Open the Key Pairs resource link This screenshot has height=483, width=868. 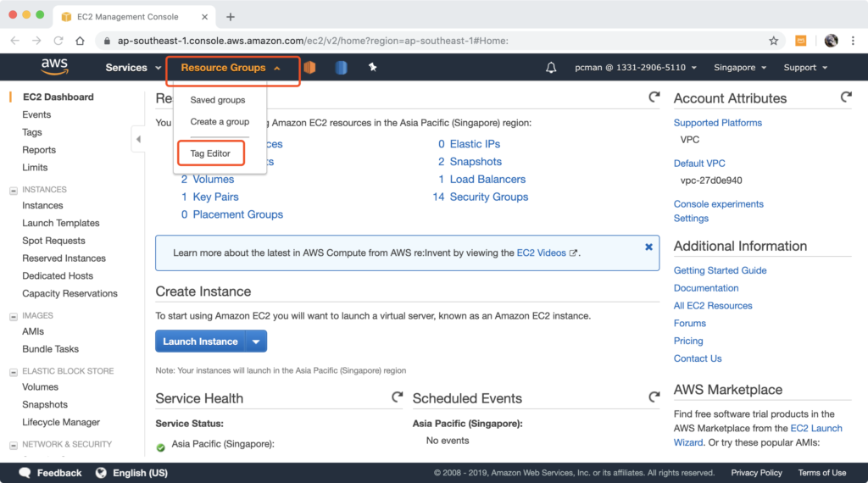(215, 197)
